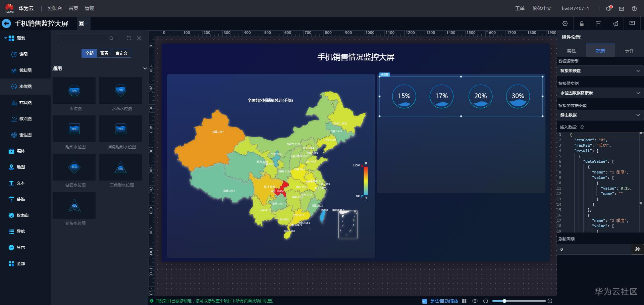The image size is (644, 305).
Task: Click the map legend color gradient bar
Action: pyautogui.click(x=366, y=181)
